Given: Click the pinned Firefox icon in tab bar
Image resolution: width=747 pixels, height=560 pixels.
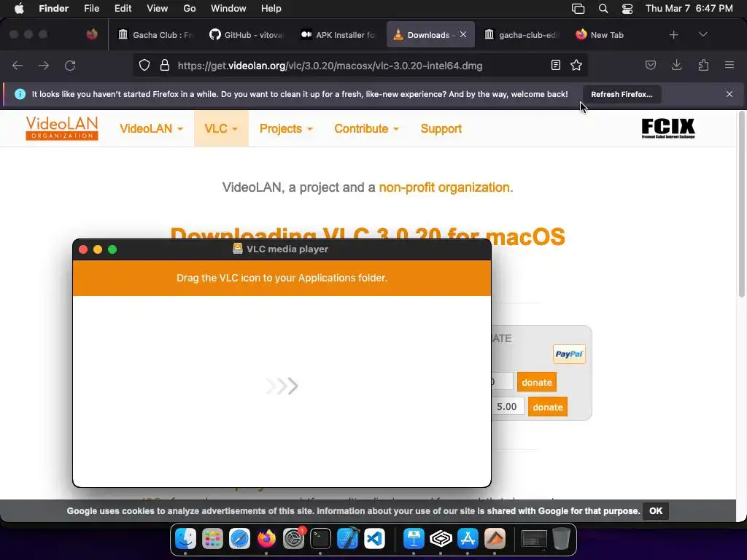Looking at the screenshot, I should [92, 34].
